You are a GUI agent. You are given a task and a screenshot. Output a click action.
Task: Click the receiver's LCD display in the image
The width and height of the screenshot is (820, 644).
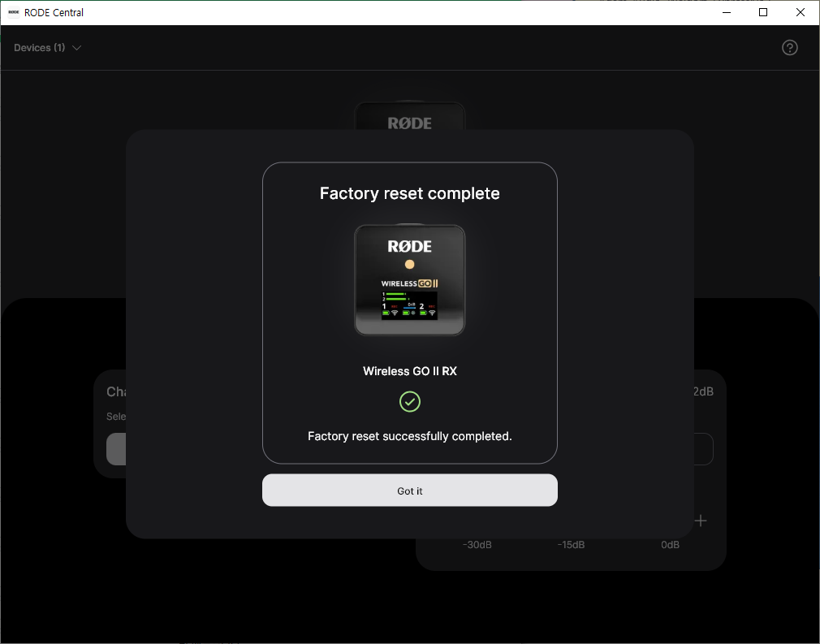click(409, 304)
